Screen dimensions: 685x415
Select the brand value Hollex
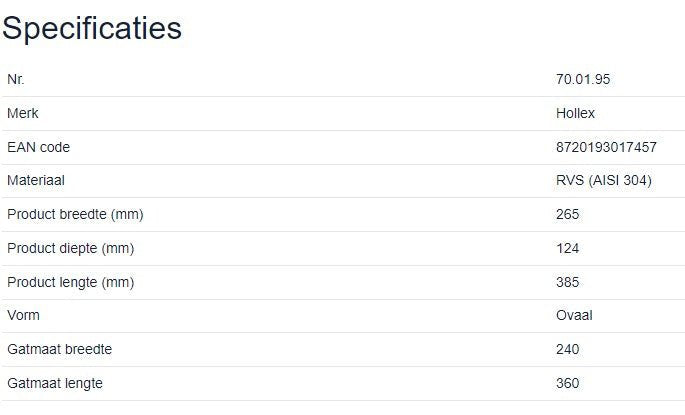click(x=575, y=114)
